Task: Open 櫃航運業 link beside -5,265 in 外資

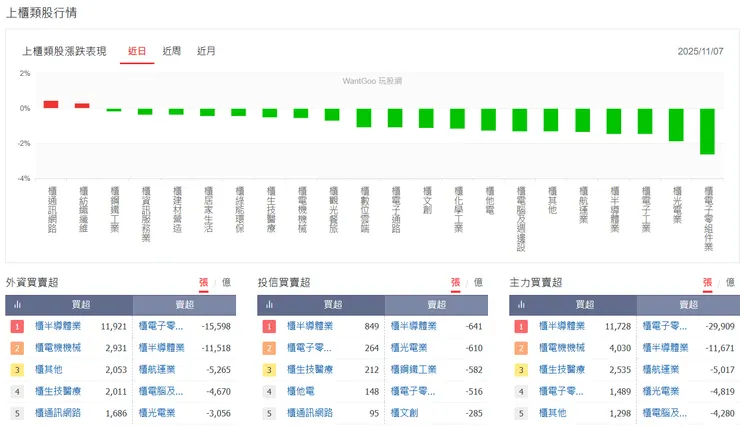Action: (157, 369)
